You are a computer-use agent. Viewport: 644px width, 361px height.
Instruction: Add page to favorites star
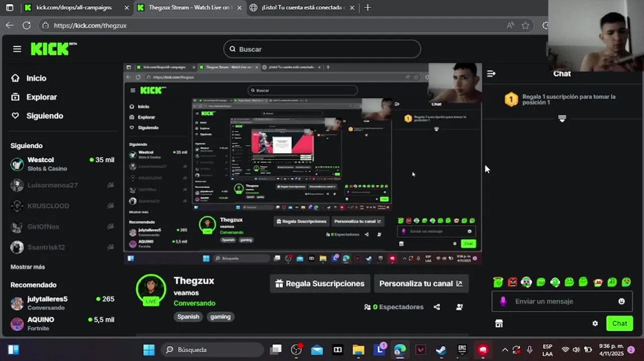(x=525, y=25)
